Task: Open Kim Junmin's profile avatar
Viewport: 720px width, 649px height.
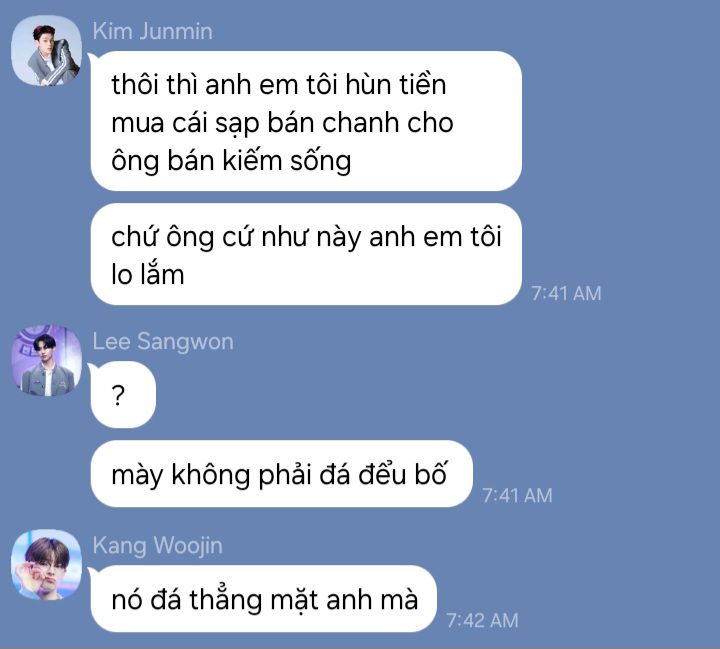Action: coord(46,50)
